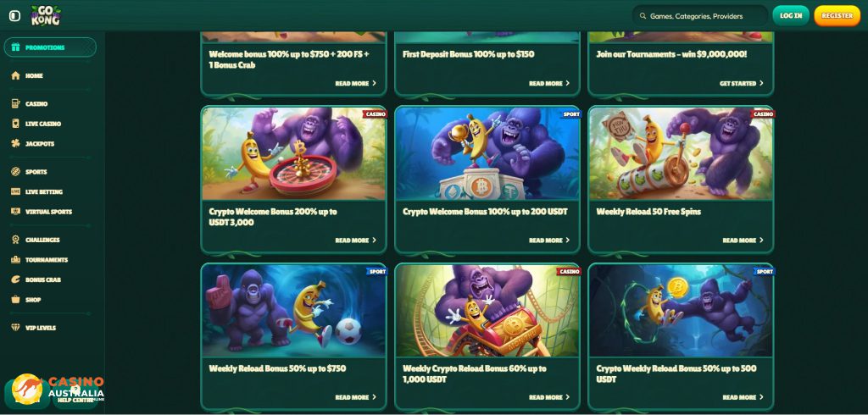The image size is (868, 415).
Task: Open the Jackpots clover icon
Action: pyautogui.click(x=15, y=143)
